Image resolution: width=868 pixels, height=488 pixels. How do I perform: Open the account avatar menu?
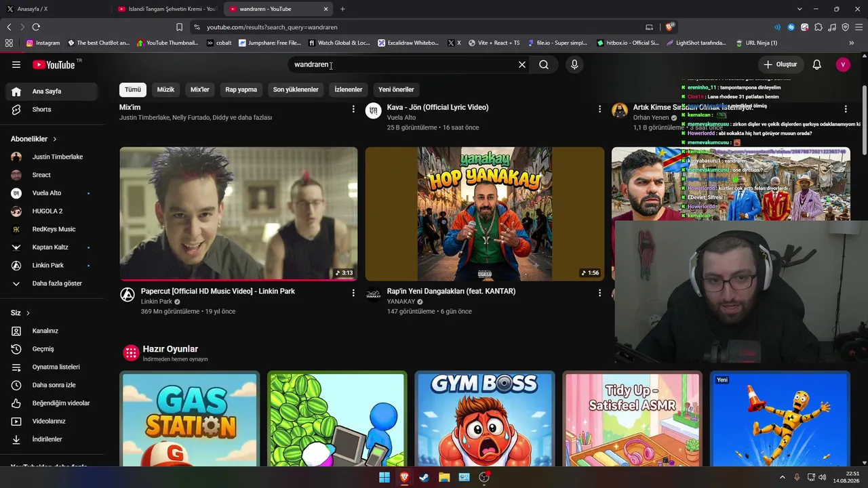843,64
